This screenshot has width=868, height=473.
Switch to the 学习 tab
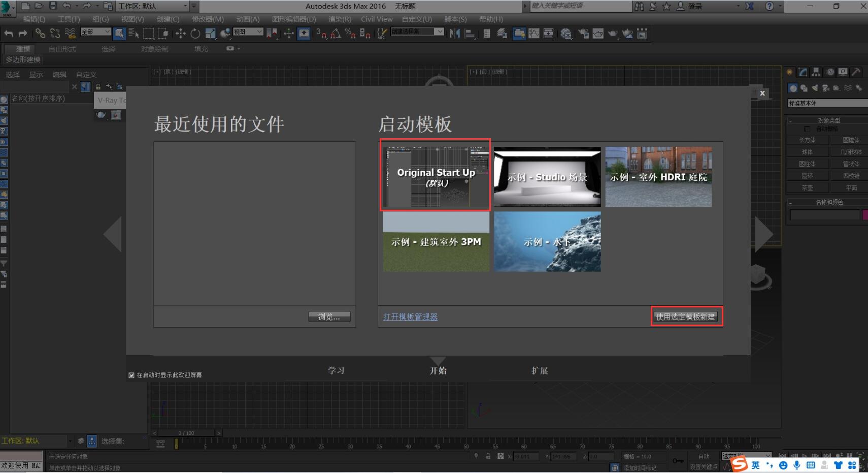pos(336,370)
